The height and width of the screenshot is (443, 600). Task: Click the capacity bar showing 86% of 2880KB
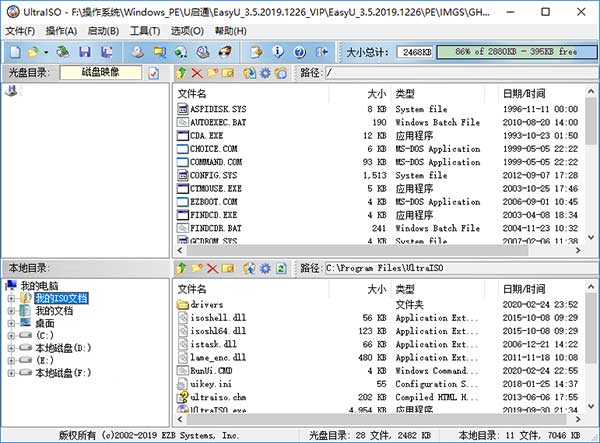coord(517,52)
